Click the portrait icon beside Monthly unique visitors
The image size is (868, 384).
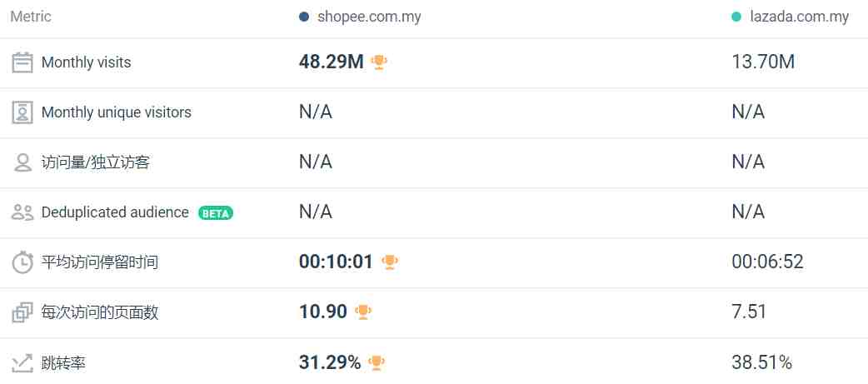point(22,112)
